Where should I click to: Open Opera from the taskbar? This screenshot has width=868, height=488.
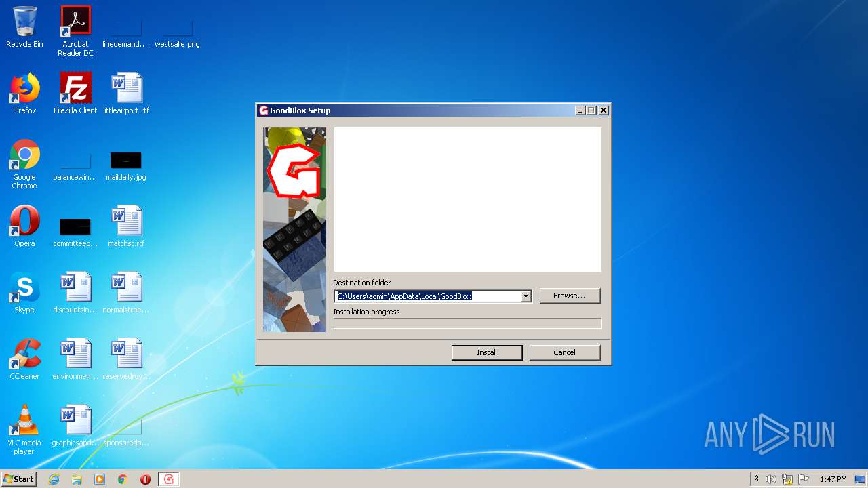point(145,479)
